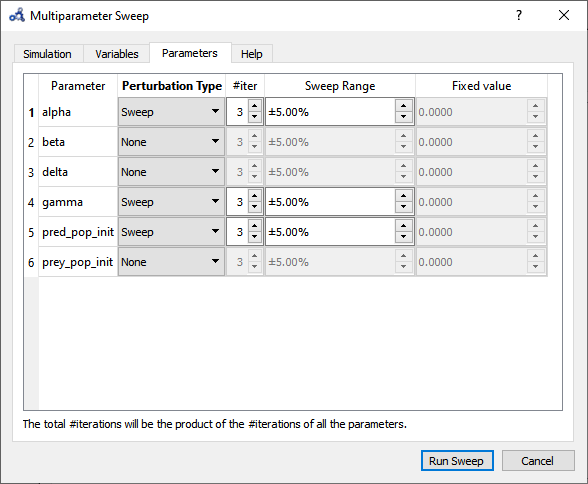Click the Run Sweep button
This screenshot has width=588, height=484.
click(457, 461)
